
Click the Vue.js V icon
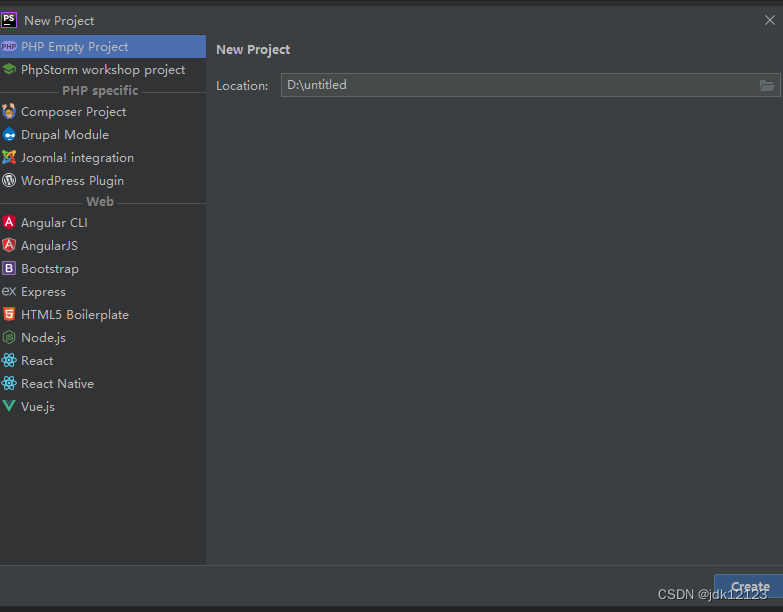[x=9, y=406]
